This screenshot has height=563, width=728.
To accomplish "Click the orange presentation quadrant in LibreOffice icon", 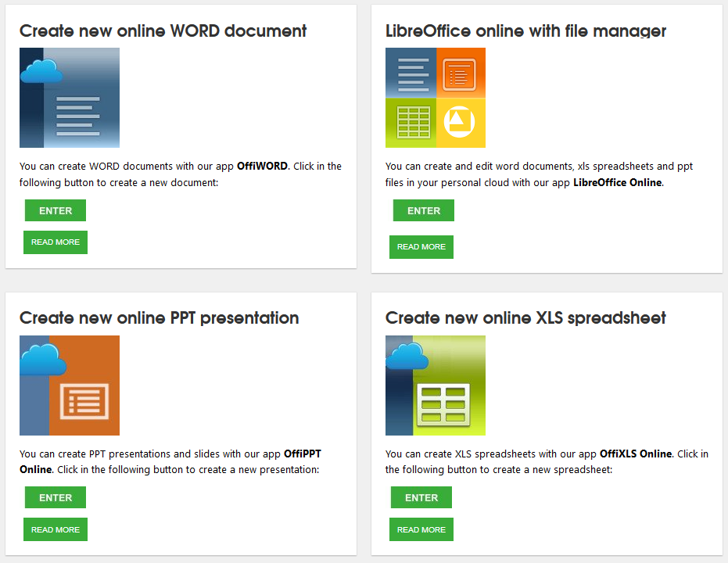I will point(461,73).
